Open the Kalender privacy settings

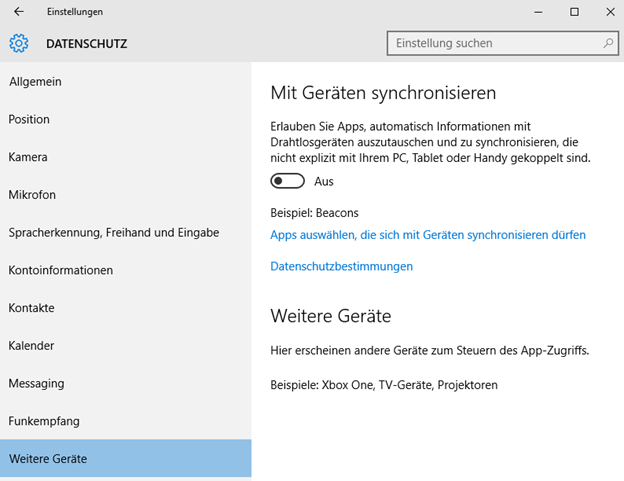[x=126, y=346]
